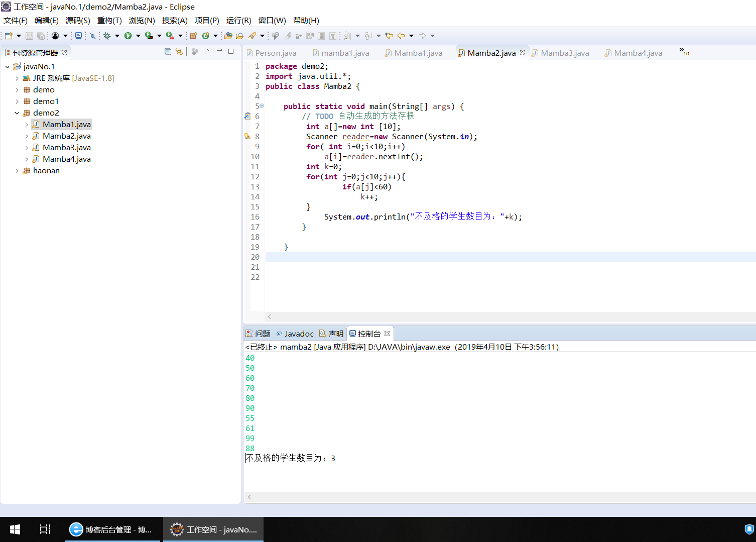Switch to Mamba3.java editor tab
756x542 pixels.
(x=561, y=53)
